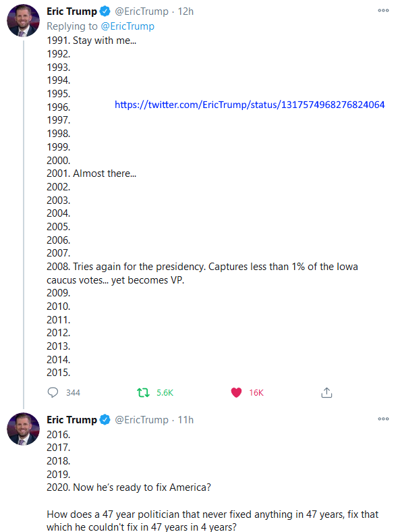Retweet the tweet with 5.6K retweets

(x=143, y=393)
